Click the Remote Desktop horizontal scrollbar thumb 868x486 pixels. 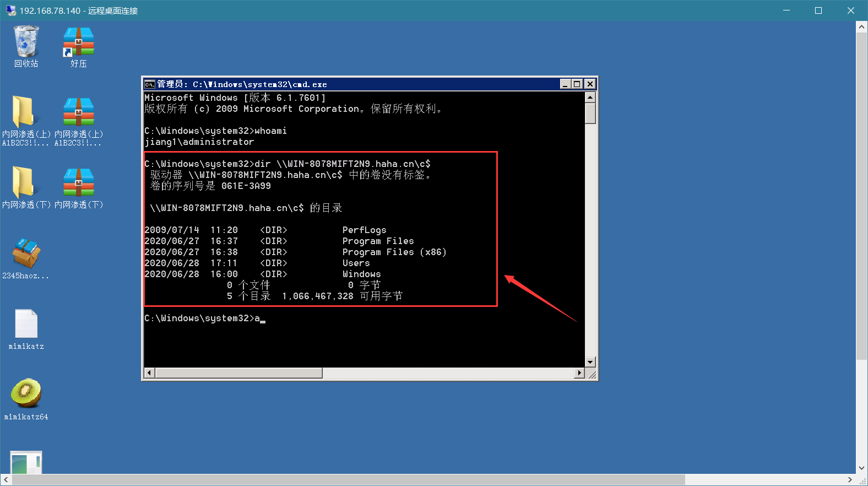pos(348,479)
